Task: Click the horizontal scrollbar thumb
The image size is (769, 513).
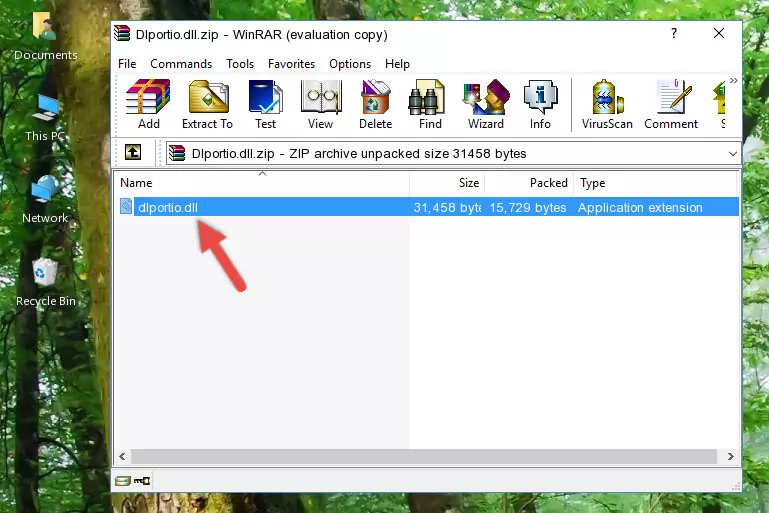Action: pos(424,456)
